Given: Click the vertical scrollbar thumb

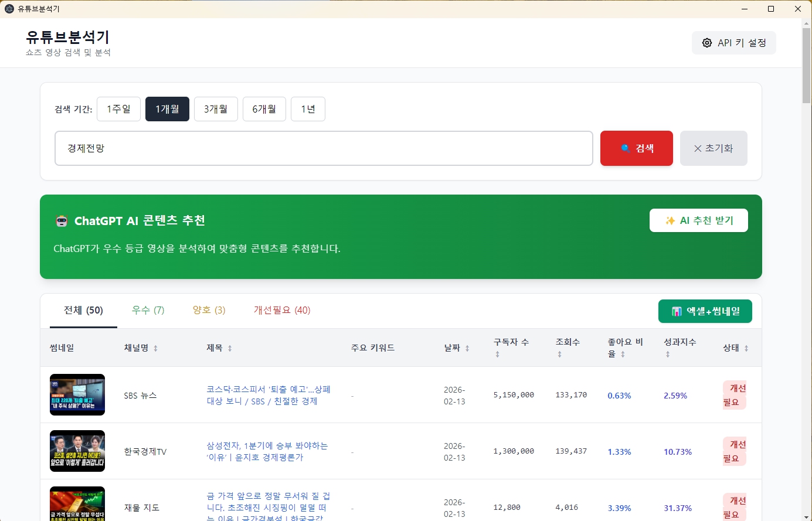Looking at the screenshot, I should (x=806, y=64).
